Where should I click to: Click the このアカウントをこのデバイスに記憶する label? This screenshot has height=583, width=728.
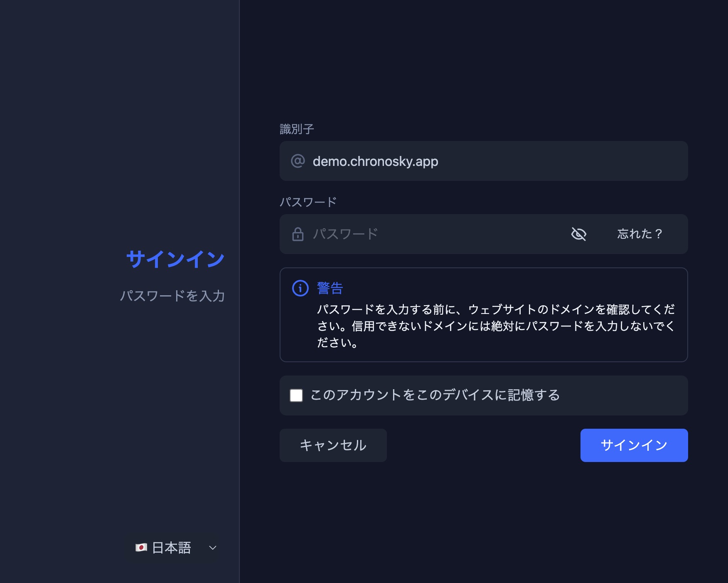435,395
